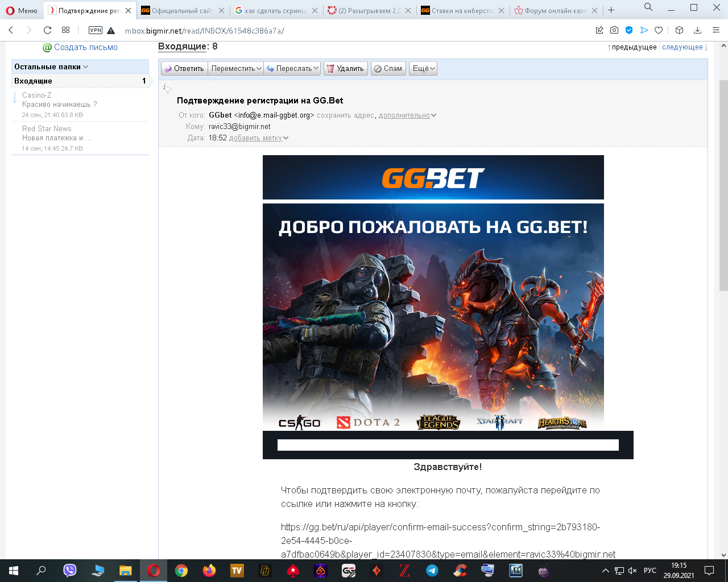Open a new browser tab
The width and height of the screenshot is (728, 582).
pyautogui.click(x=611, y=10)
